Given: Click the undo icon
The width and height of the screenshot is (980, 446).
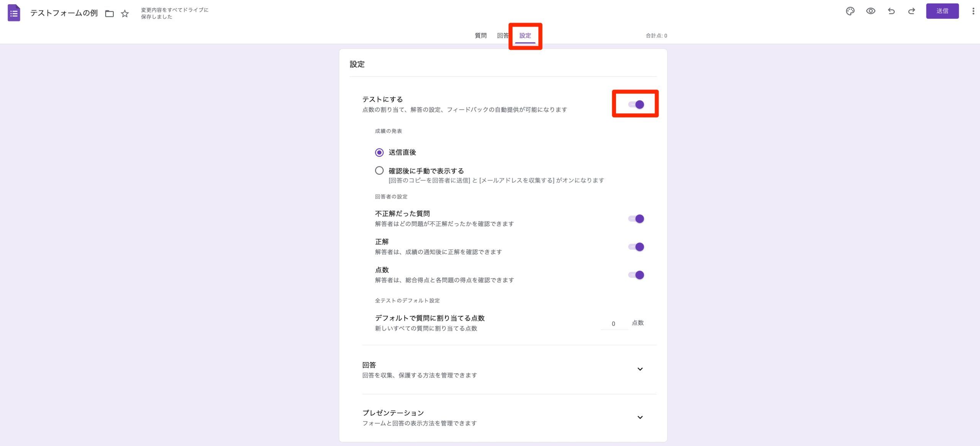Looking at the screenshot, I should [891, 11].
